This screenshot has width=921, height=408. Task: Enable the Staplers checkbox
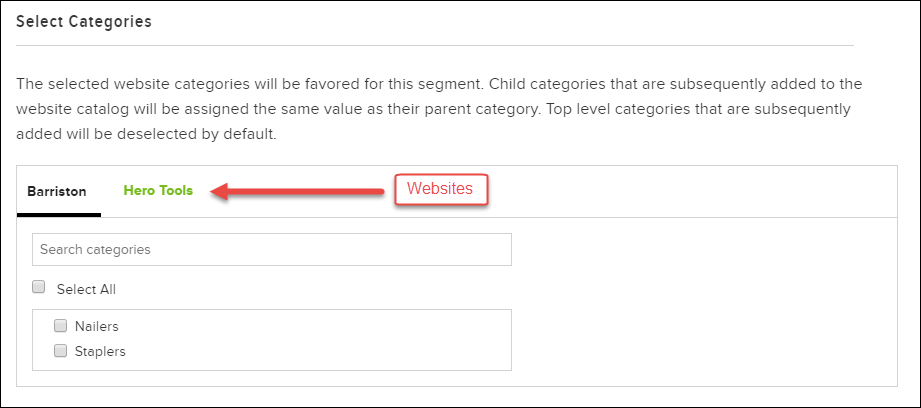coord(60,351)
